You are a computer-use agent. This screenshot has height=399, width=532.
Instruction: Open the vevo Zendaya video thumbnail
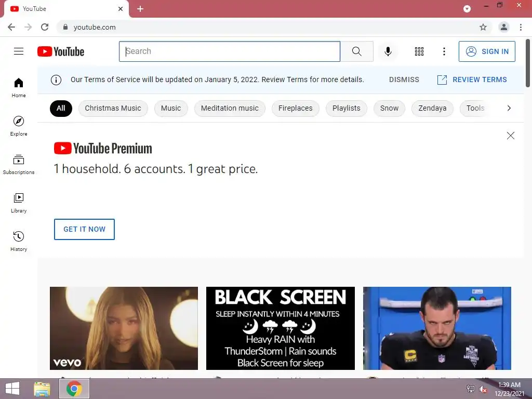click(124, 328)
